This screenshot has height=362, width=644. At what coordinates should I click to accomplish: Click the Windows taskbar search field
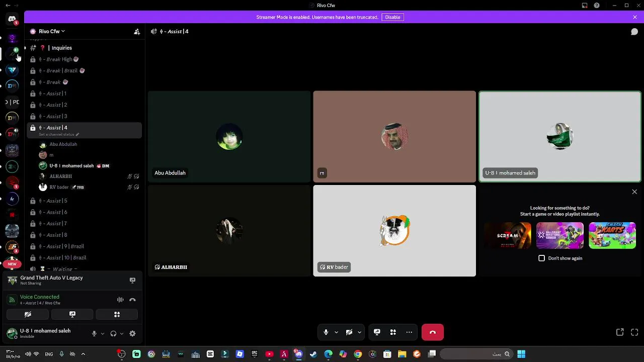click(475, 354)
